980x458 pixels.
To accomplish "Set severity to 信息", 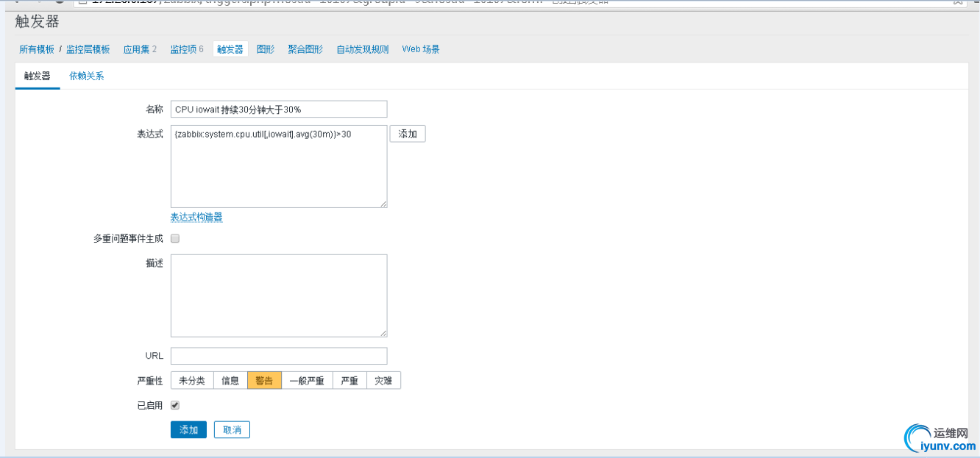I will (x=230, y=380).
